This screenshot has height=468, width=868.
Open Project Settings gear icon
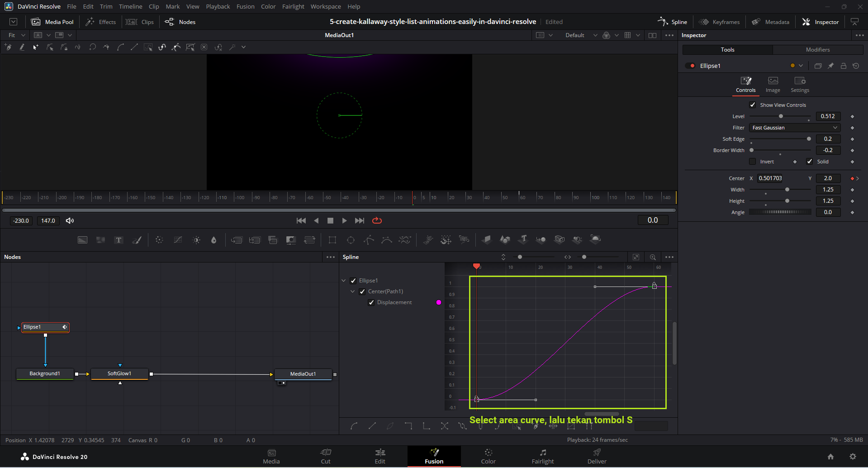[853, 457]
